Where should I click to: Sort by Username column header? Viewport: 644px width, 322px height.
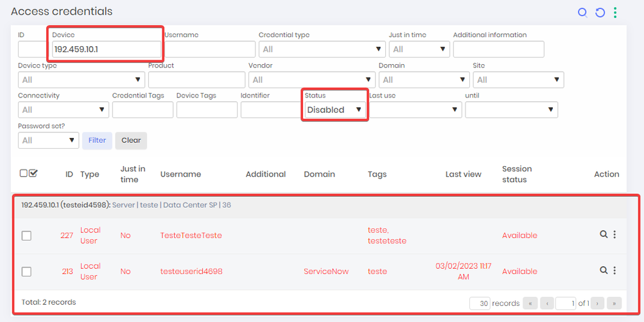coord(180,174)
